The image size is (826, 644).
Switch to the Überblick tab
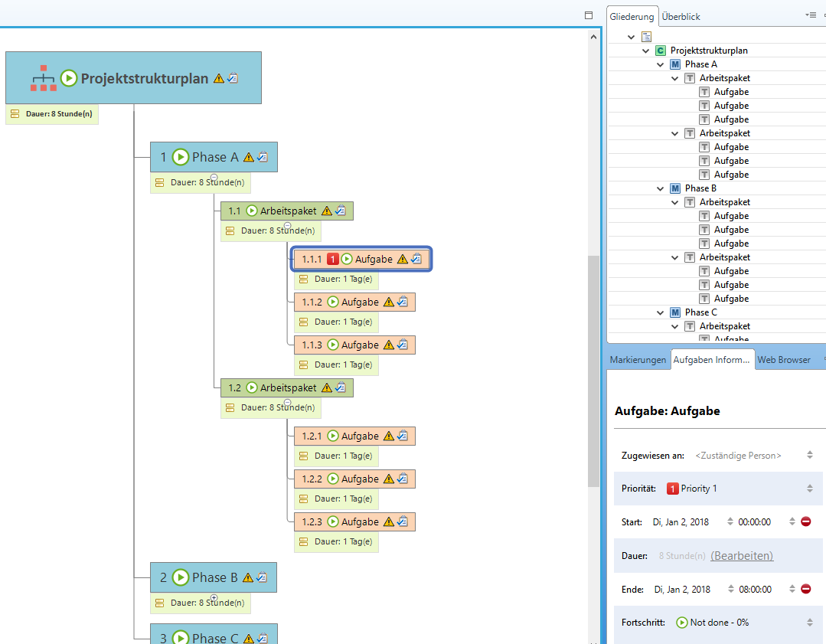(x=681, y=16)
